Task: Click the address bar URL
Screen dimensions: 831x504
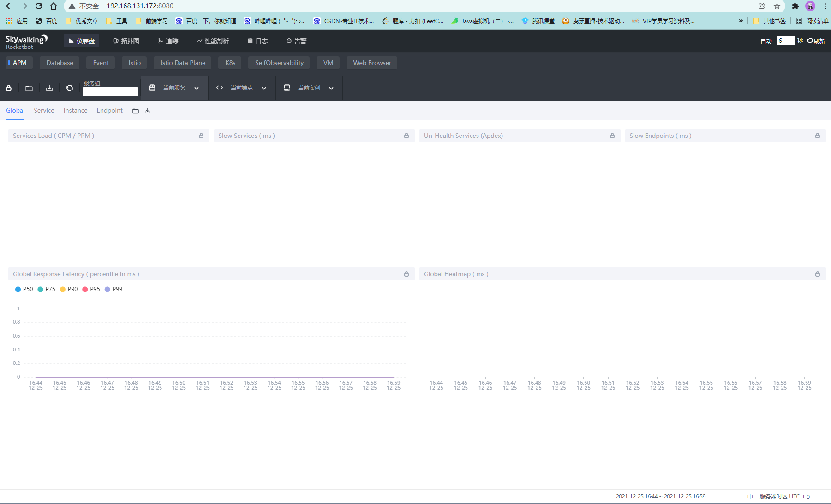Action: (140, 6)
